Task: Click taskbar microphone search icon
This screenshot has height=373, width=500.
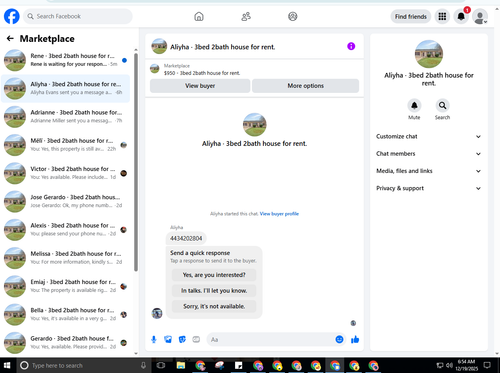Action: [143, 365]
